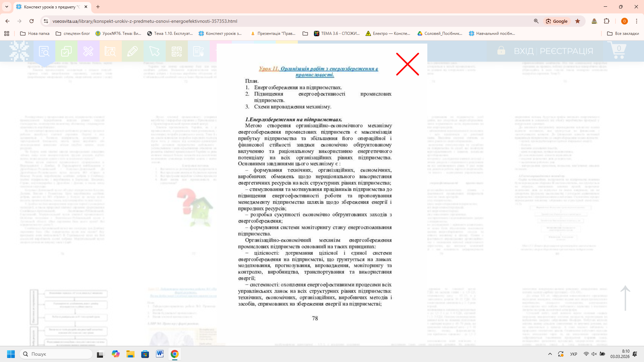Image resolution: width=644 pixels, height=362 pixels.
Task: Open the Конспект уроків з bookmark
Action: (x=220, y=34)
